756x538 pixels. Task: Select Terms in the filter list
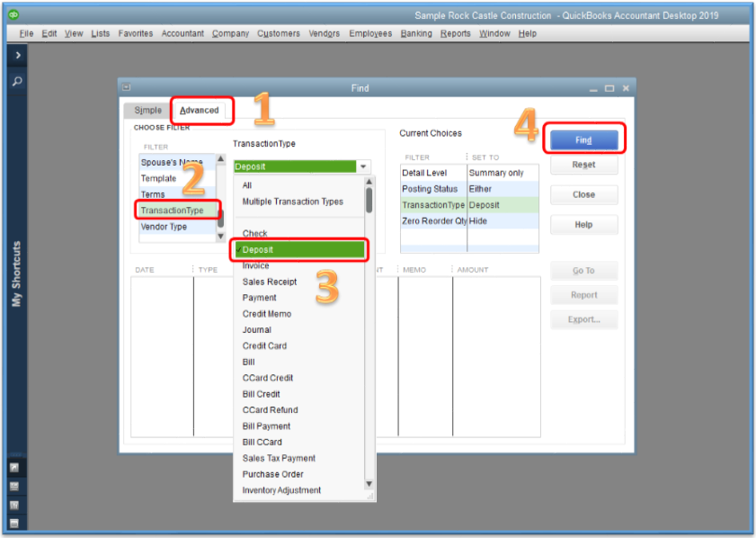177,194
